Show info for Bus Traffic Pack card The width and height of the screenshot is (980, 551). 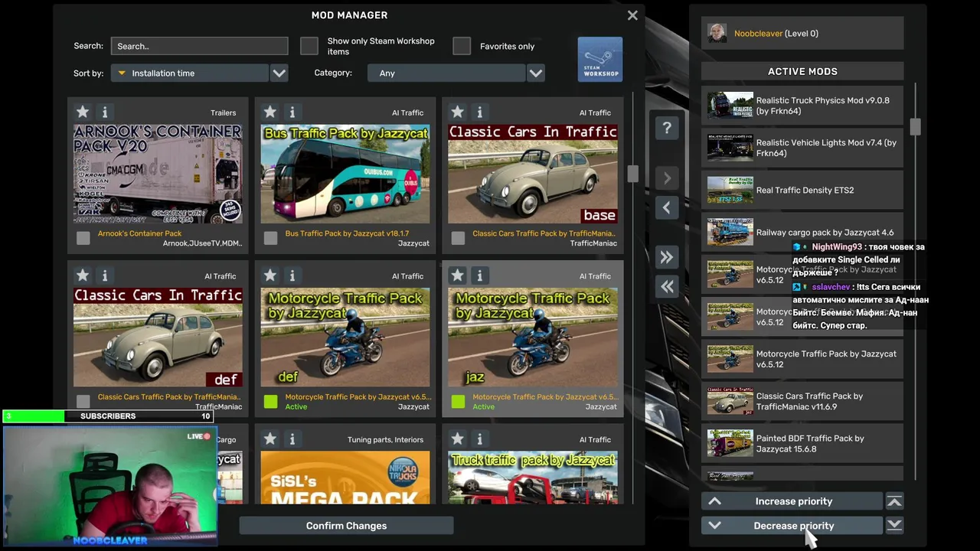coord(292,112)
